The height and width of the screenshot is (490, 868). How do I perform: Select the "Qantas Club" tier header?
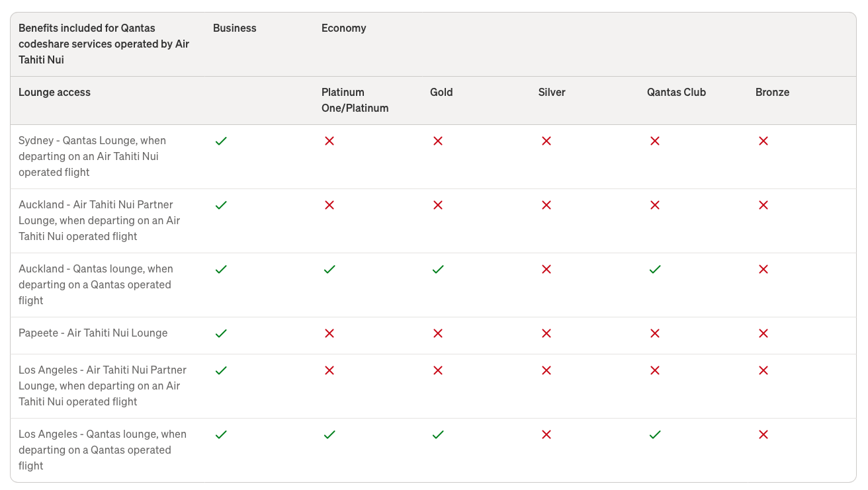pos(676,92)
